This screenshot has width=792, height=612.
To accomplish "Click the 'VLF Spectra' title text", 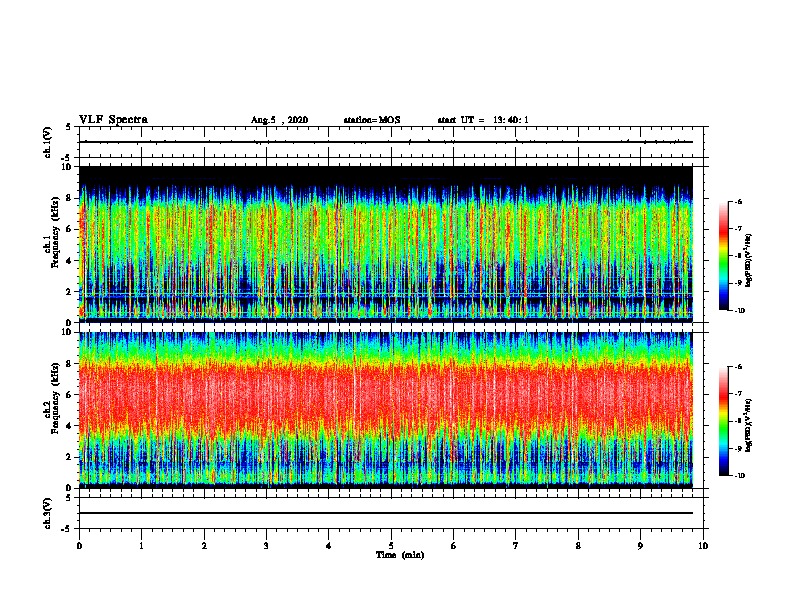I will (x=113, y=120).
